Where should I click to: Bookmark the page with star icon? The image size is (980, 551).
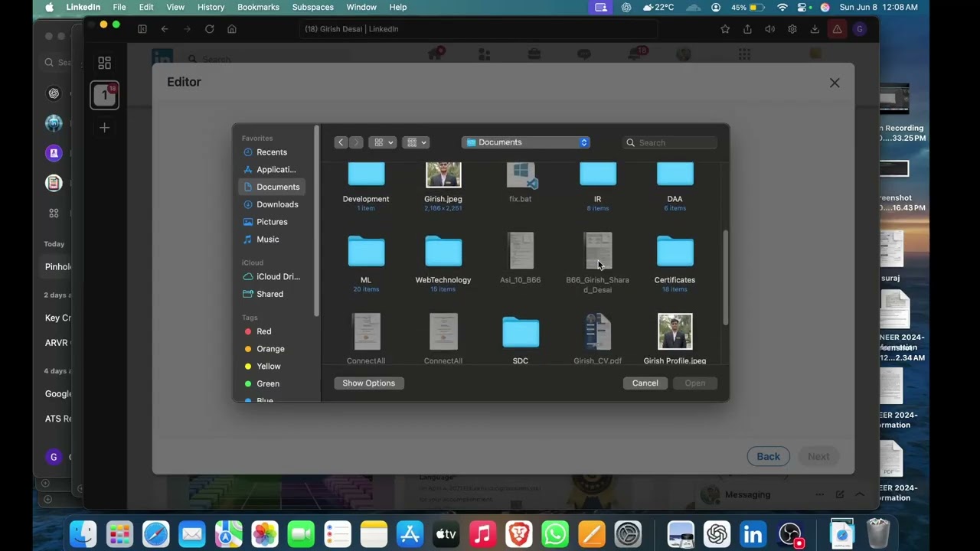click(x=725, y=29)
